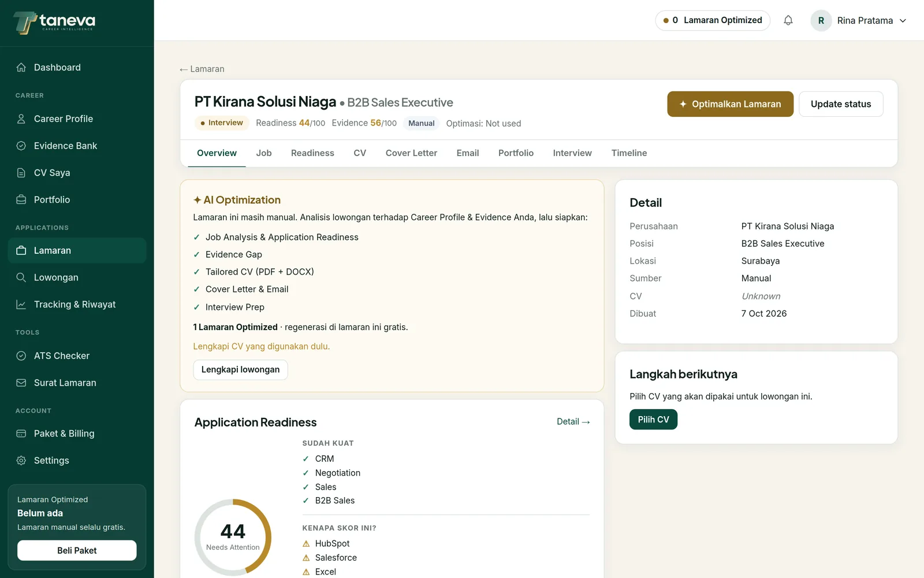Open Application Readiness Detail link
924x578 pixels.
pyautogui.click(x=573, y=422)
